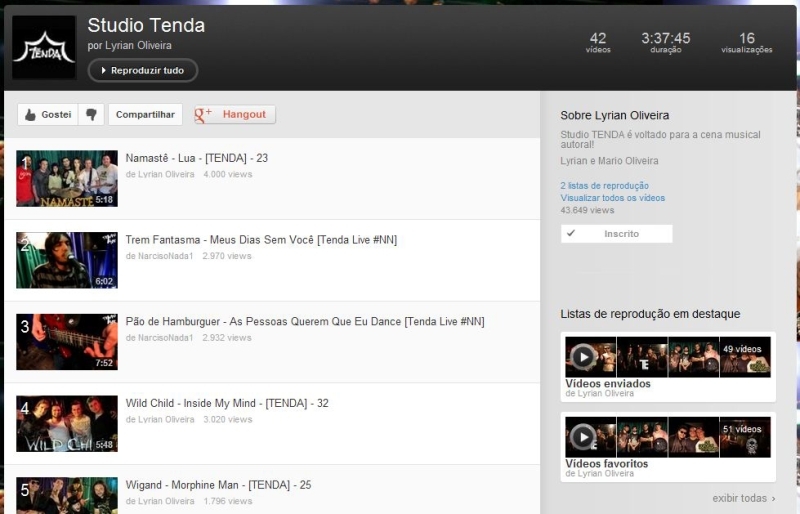Open uploader NarcisoNada1 on Trem Fantasma row
This screenshot has width=800, height=514.
(x=165, y=256)
